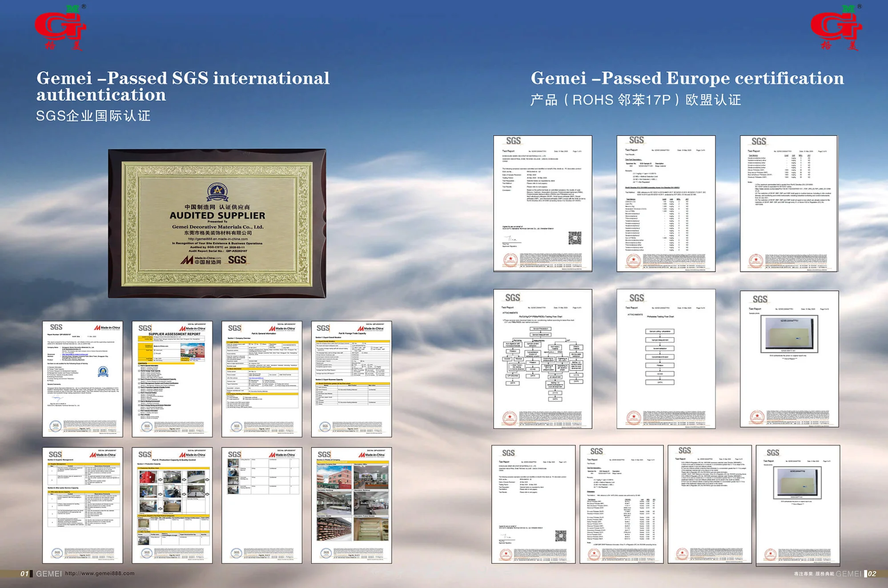Open the bottom-row SGS sample photo page
This screenshot has height=588, width=888.
coord(798,505)
